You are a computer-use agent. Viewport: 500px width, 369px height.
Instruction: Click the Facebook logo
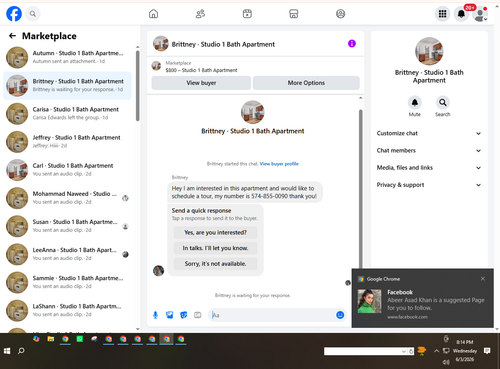(x=14, y=14)
